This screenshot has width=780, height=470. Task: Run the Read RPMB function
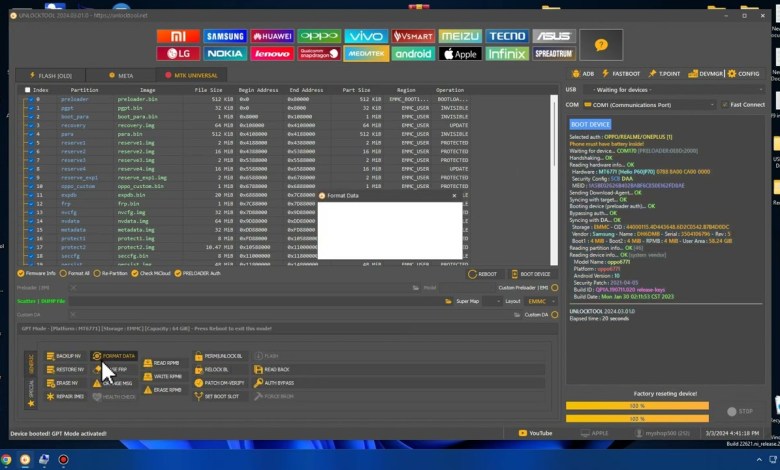[x=162, y=363]
